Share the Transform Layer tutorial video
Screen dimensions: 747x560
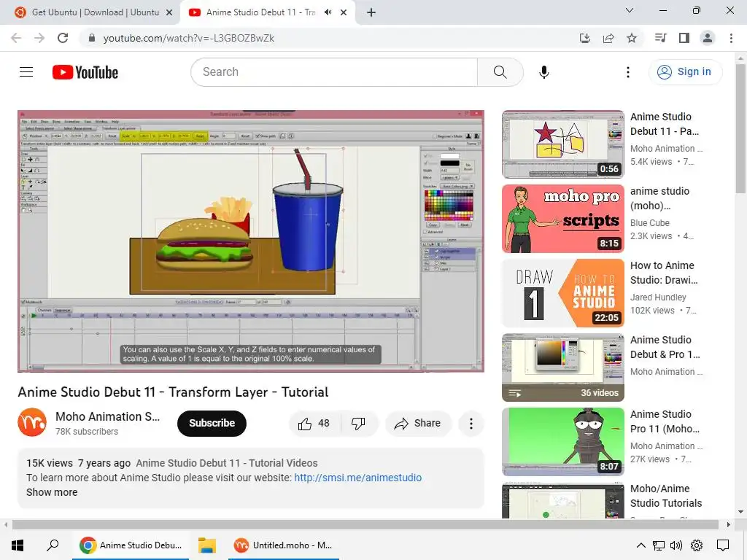[418, 424]
